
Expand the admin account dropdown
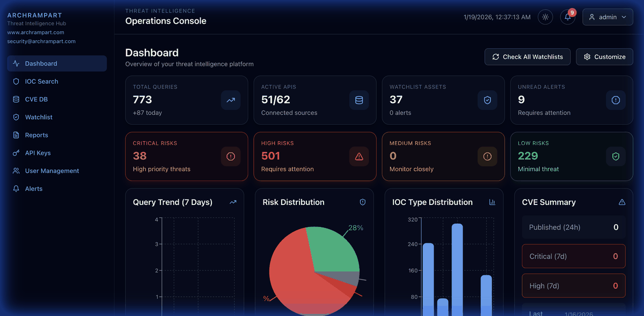pos(608,17)
